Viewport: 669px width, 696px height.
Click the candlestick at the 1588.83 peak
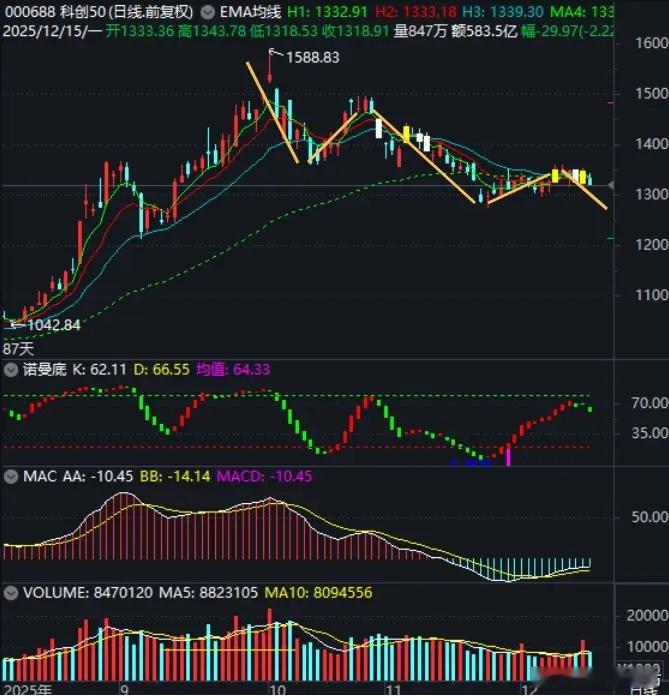pyautogui.click(x=270, y=67)
